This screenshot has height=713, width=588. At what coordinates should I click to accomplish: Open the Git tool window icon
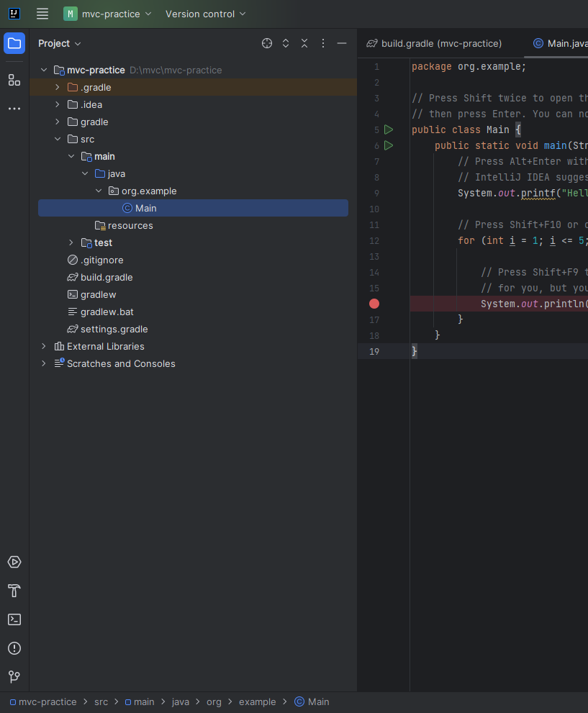coord(14,676)
